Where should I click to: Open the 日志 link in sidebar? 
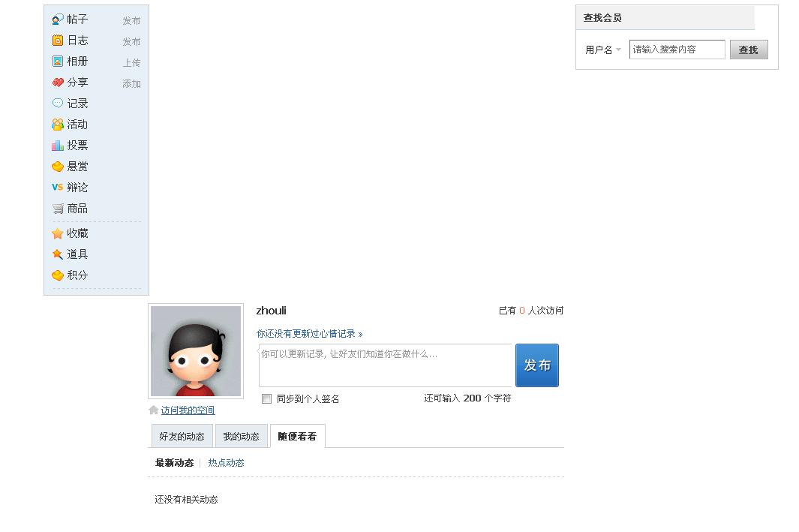coord(77,41)
